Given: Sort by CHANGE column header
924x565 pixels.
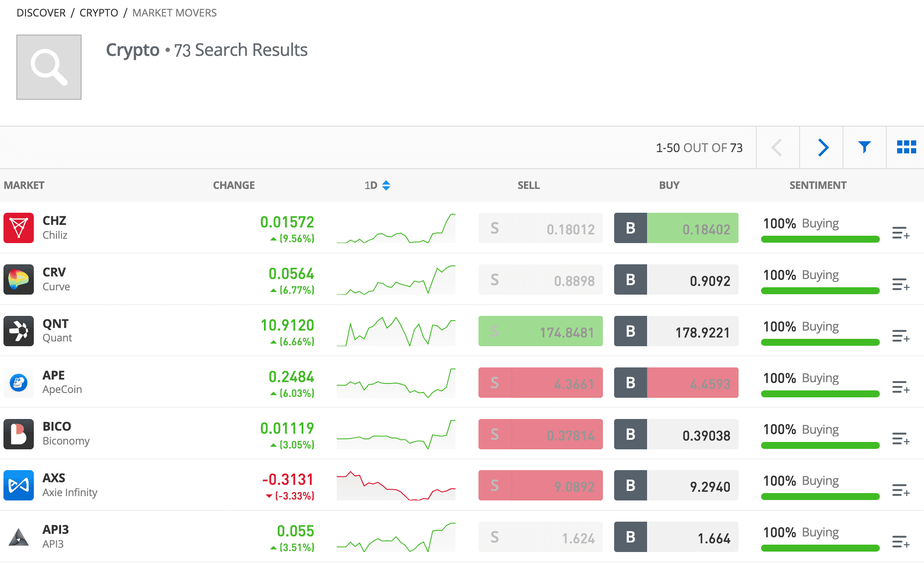Looking at the screenshot, I should point(234,185).
